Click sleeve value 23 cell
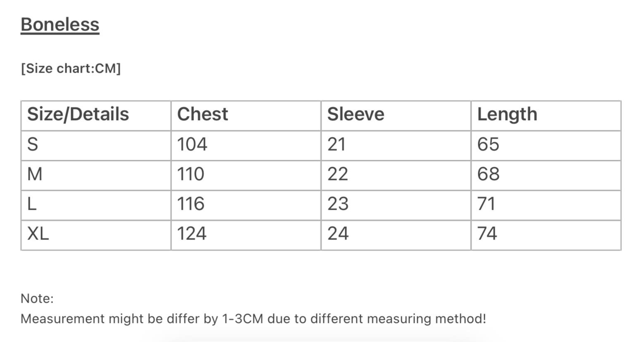This screenshot has height=342, width=644. click(396, 205)
